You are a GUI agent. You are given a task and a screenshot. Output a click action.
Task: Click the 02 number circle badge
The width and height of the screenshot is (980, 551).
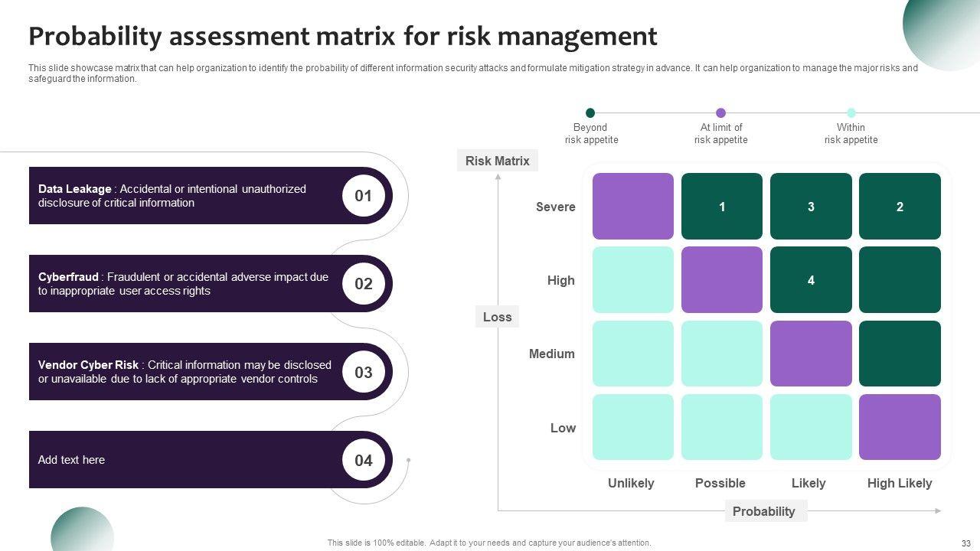[x=363, y=284]
